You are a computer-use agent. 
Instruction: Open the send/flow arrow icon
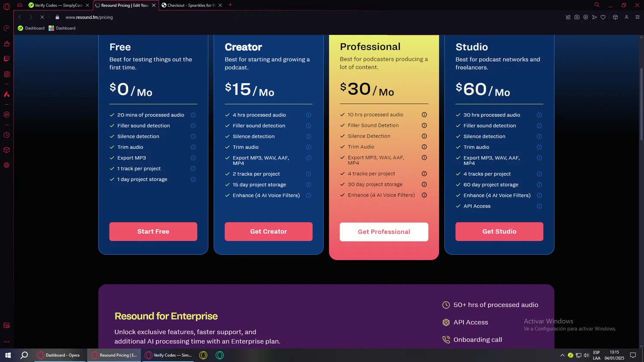(594, 17)
